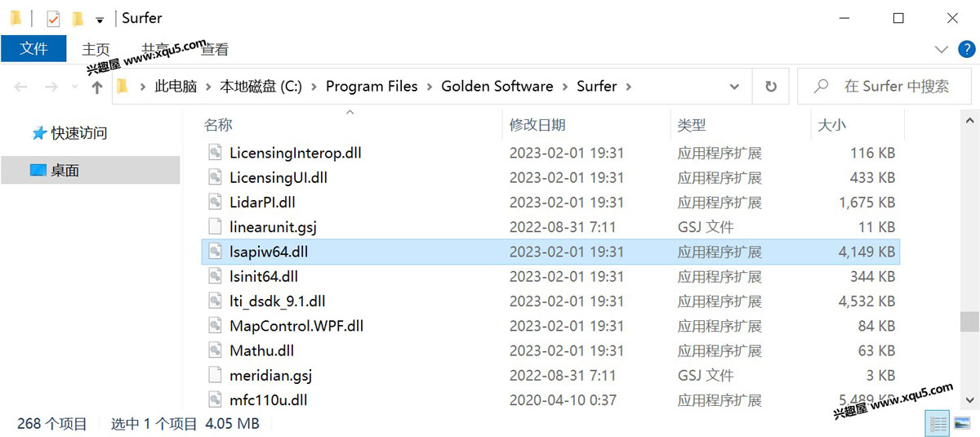Select the lsapiw64.dll file icon
The height and width of the screenshot is (437, 980).
214,252
